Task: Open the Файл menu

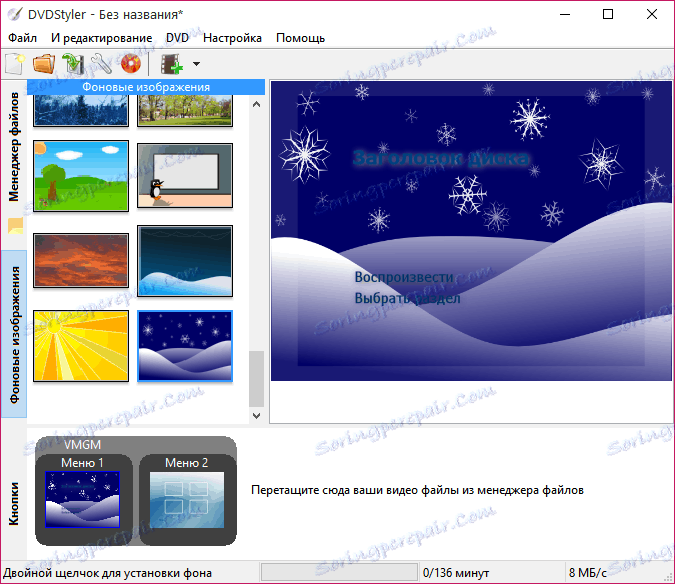Action: coord(22,38)
